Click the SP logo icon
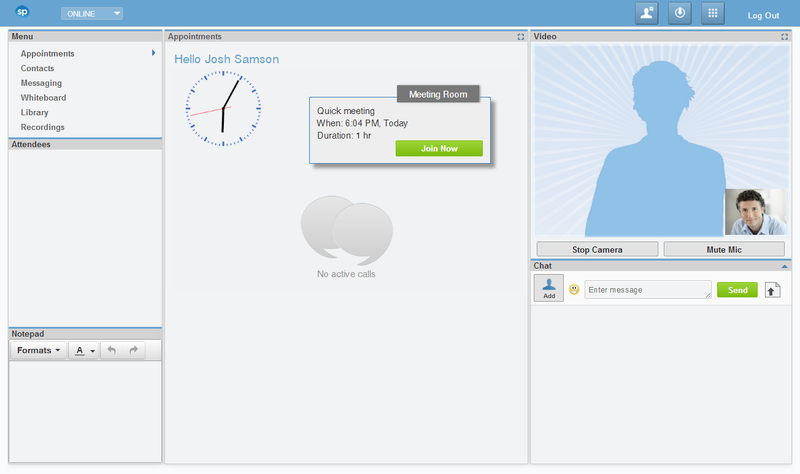The height and width of the screenshot is (474, 800). click(22, 11)
